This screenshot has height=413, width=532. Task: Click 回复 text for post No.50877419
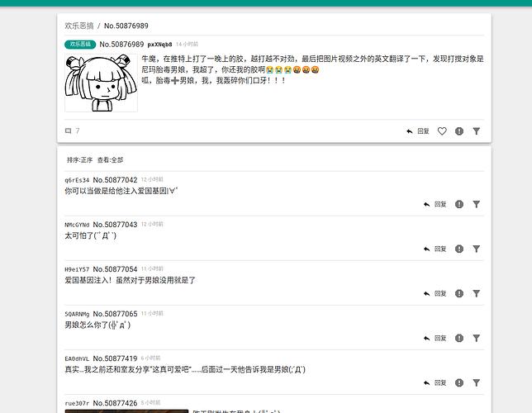pyautogui.click(x=440, y=382)
